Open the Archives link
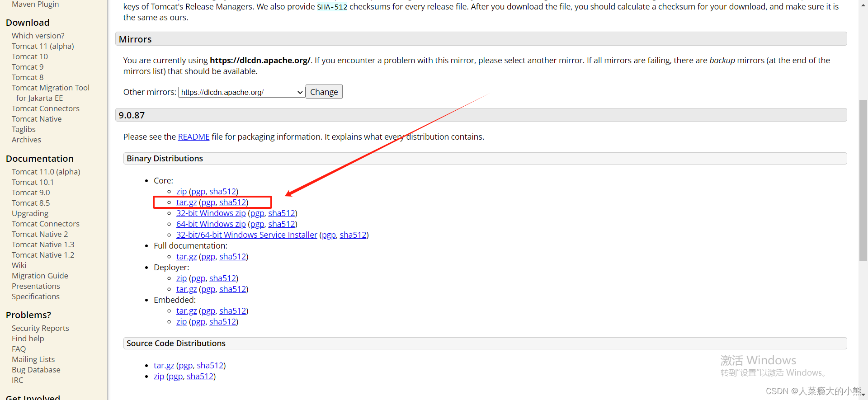The width and height of the screenshot is (868, 400). [26, 140]
